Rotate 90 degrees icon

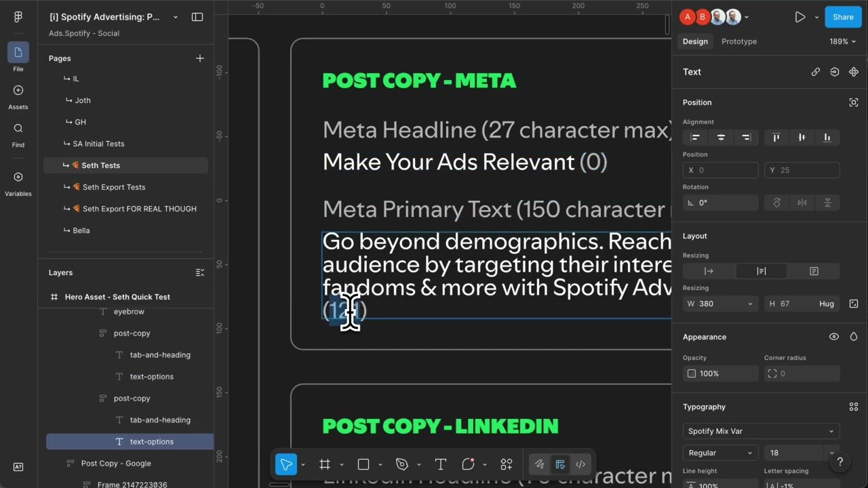coord(776,203)
